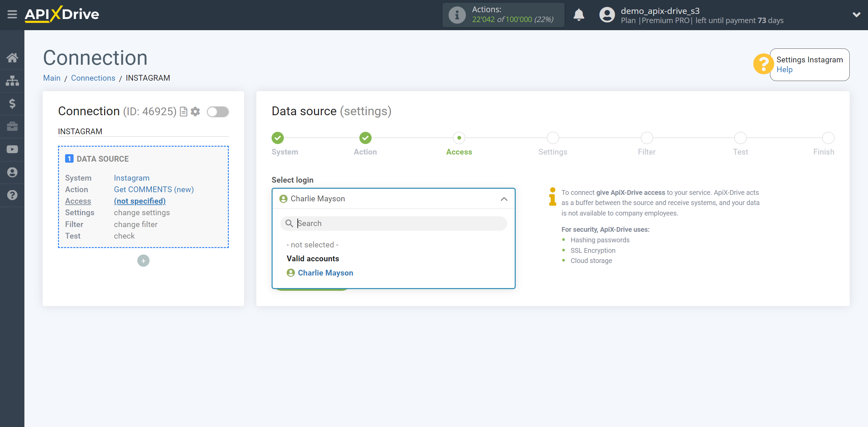The image size is (868, 427).
Task: Go to Connections breadcrumb
Action: point(93,78)
